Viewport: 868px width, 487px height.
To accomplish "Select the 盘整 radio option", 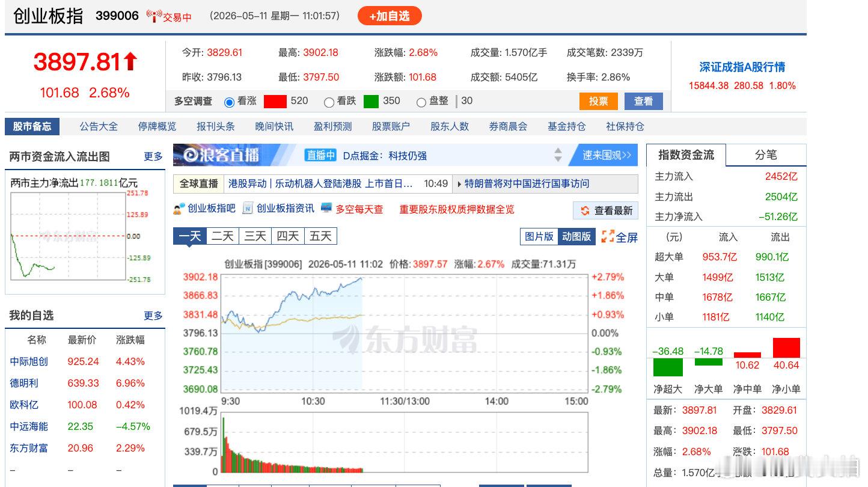I will [x=421, y=102].
